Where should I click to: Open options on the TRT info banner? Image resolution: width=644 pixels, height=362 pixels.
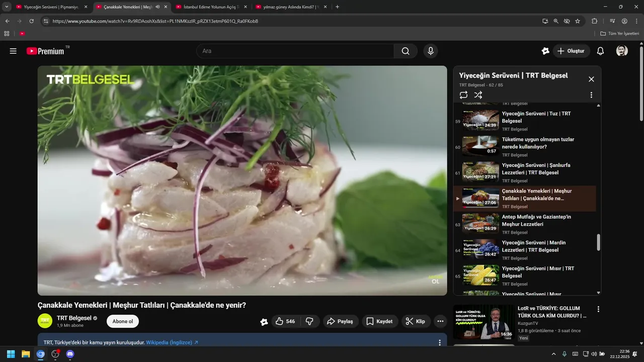pos(439,342)
